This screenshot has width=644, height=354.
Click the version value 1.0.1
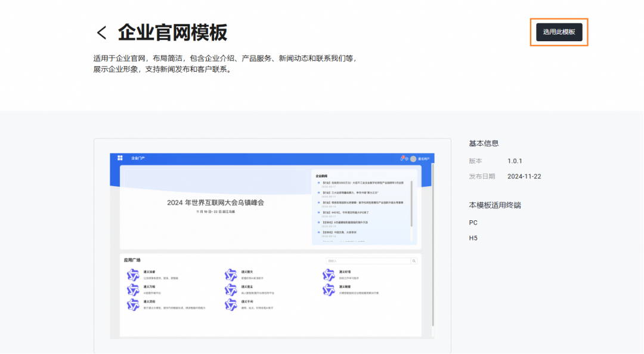pos(515,161)
